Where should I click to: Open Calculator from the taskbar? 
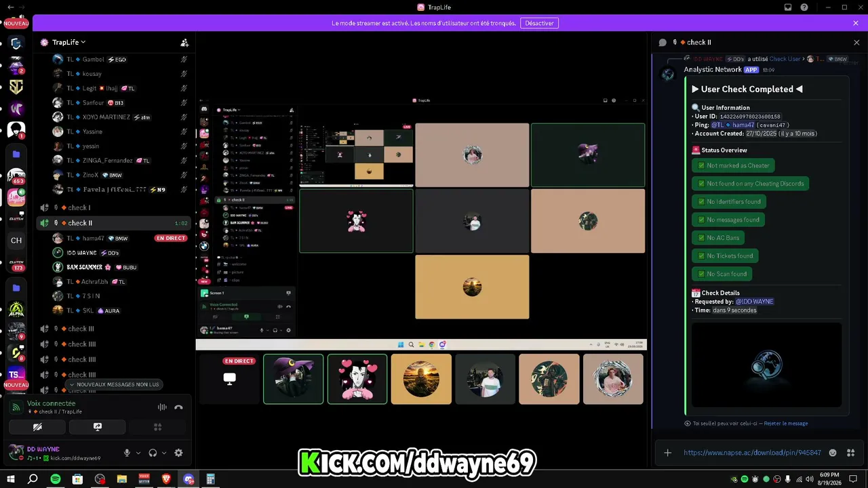pyautogui.click(x=210, y=479)
